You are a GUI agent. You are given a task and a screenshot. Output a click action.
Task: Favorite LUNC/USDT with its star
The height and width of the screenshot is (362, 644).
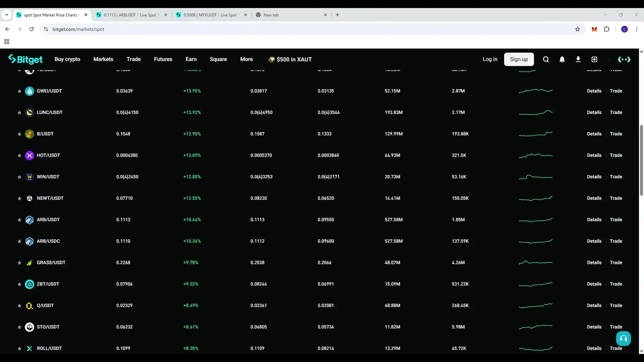(x=19, y=113)
